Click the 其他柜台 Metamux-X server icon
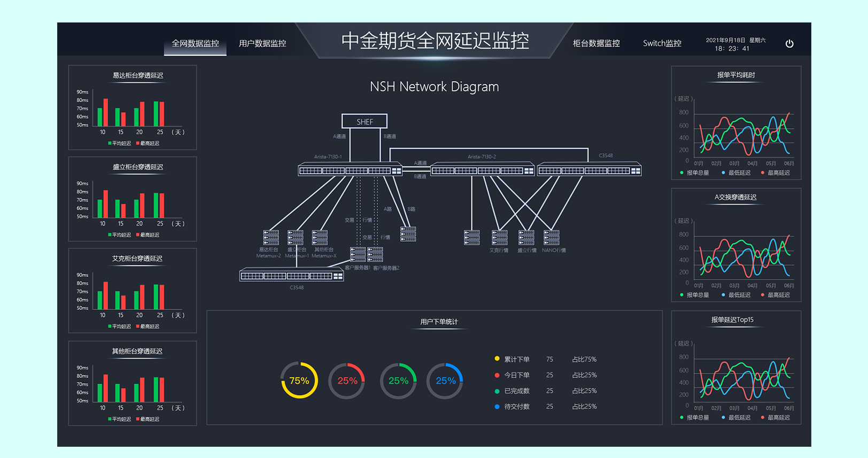Screen dimensions: 868x458 point(320,237)
